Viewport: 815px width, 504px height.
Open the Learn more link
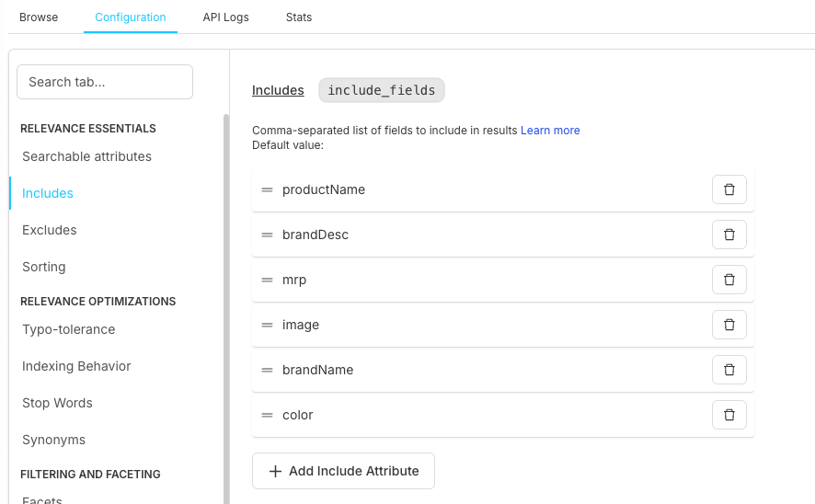pos(550,131)
